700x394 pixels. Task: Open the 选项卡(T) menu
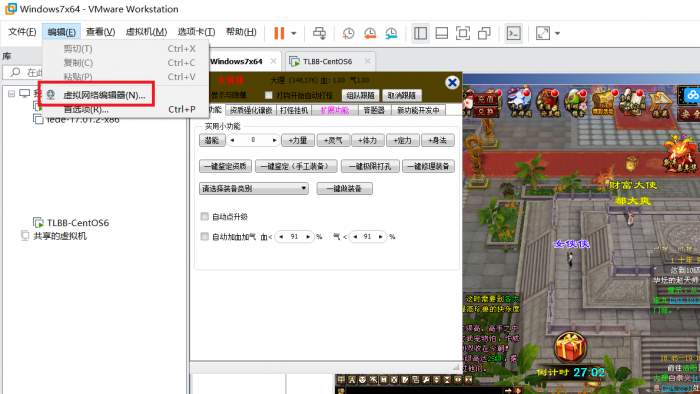tap(196, 32)
